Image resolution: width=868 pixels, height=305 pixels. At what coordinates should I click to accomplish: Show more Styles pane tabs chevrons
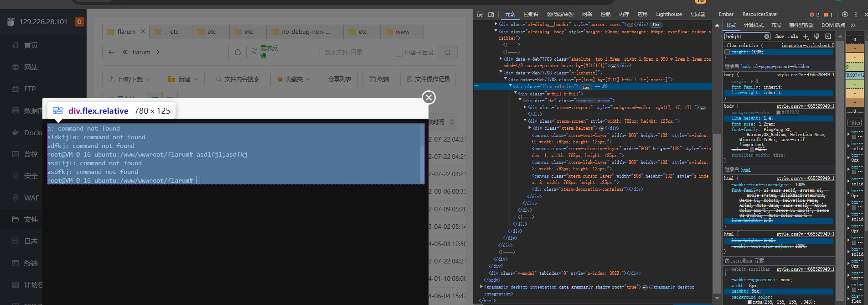[853, 25]
